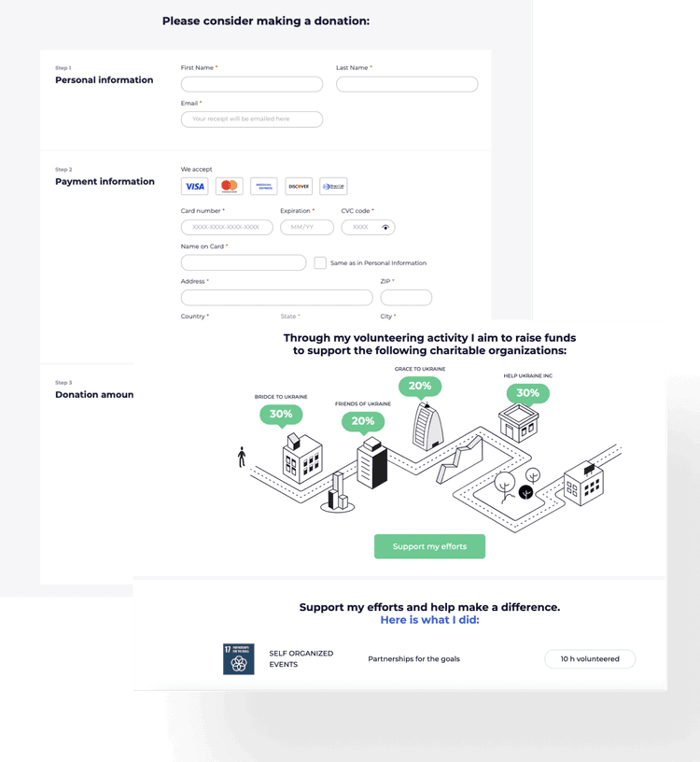The width and height of the screenshot is (700, 762).
Task: Choose the American Express card icon
Action: tap(264, 187)
